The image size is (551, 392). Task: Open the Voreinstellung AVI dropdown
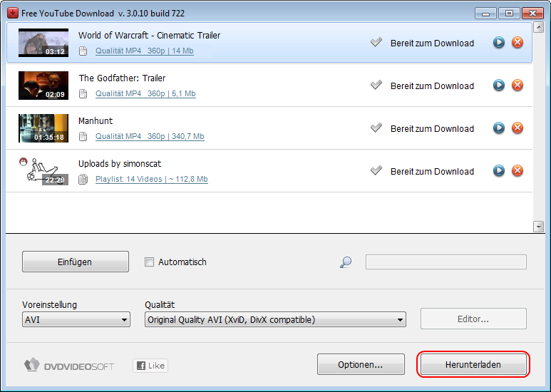[x=76, y=319]
